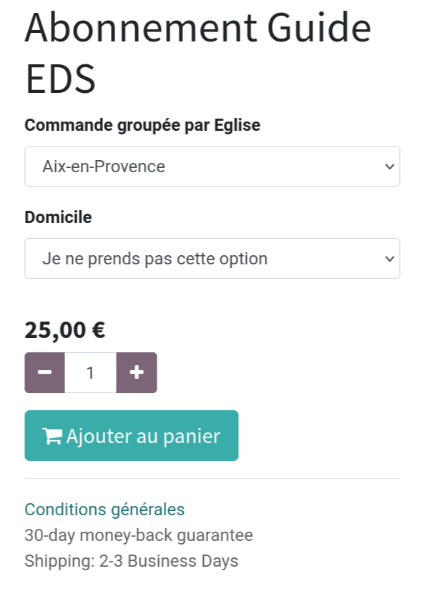Click the divider line above Conditions générales
The width and height of the screenshot is (427, 616).
212,478
